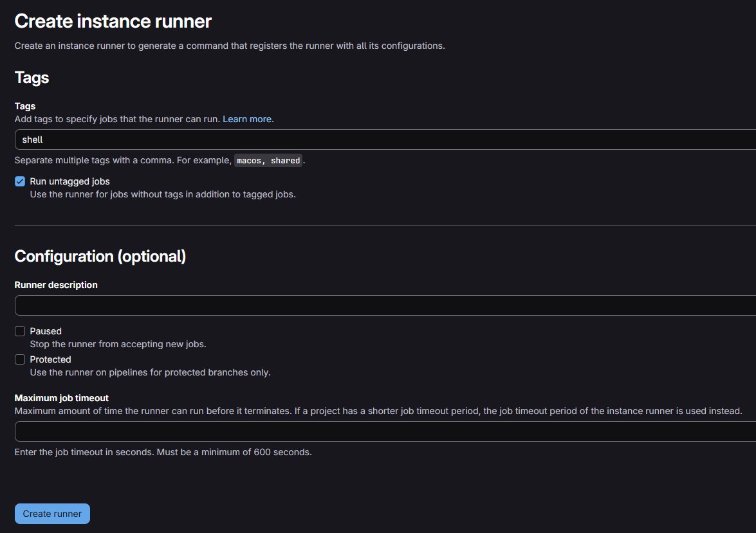Image resolution: width=756 pixels, height=533 pixels.
Task: Click the Configuration (optional) heading
Action: click(100, 256)
